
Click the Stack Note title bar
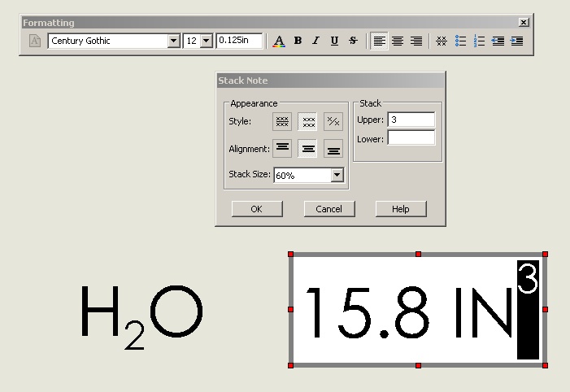[x=330, y=81]
